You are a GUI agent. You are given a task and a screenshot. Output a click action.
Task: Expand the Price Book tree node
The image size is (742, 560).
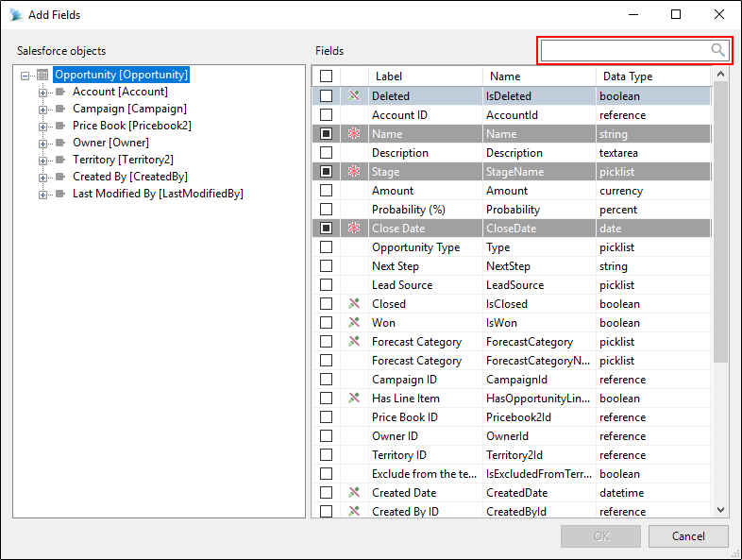click(x=42, y=127)
